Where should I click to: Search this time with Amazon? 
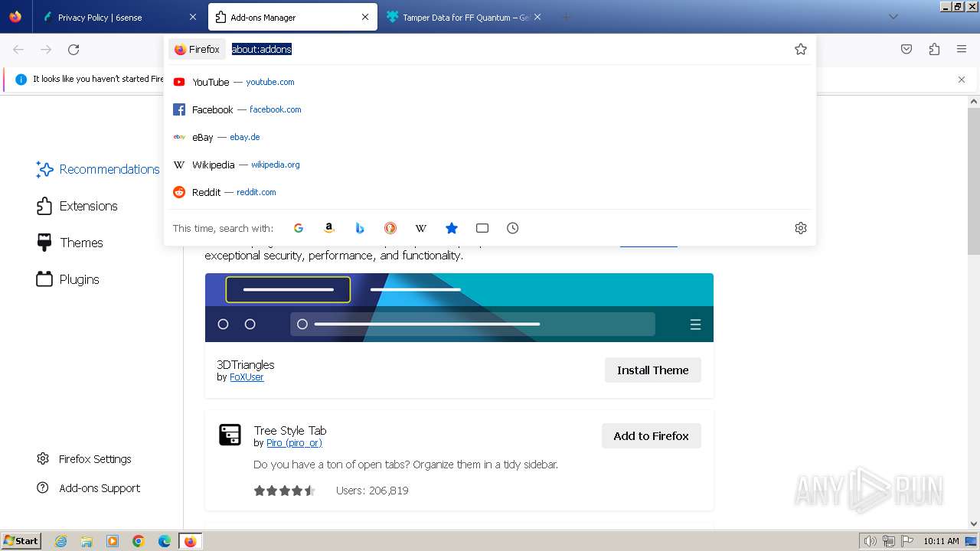click(329, 228)
